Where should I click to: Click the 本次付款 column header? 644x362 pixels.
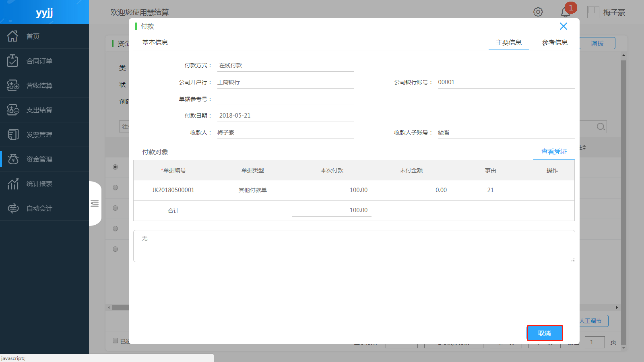pos(332,170)
